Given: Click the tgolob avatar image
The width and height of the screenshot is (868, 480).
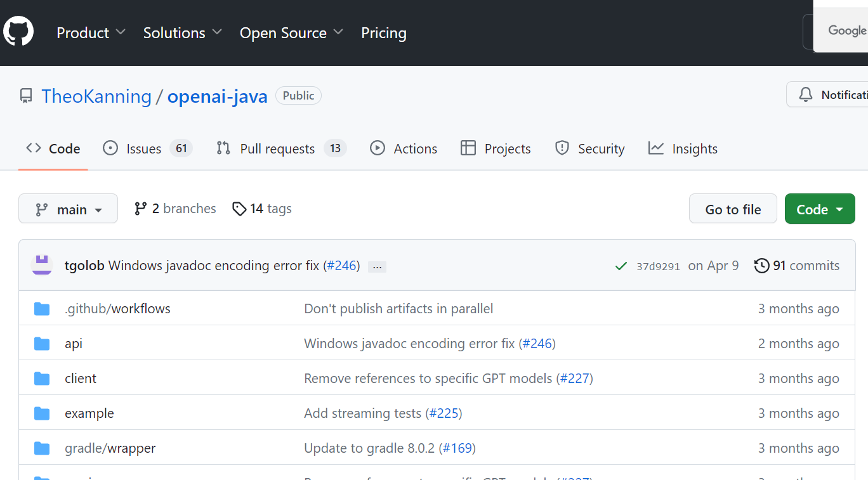Looking at the screenshot, I should [42, 265].
